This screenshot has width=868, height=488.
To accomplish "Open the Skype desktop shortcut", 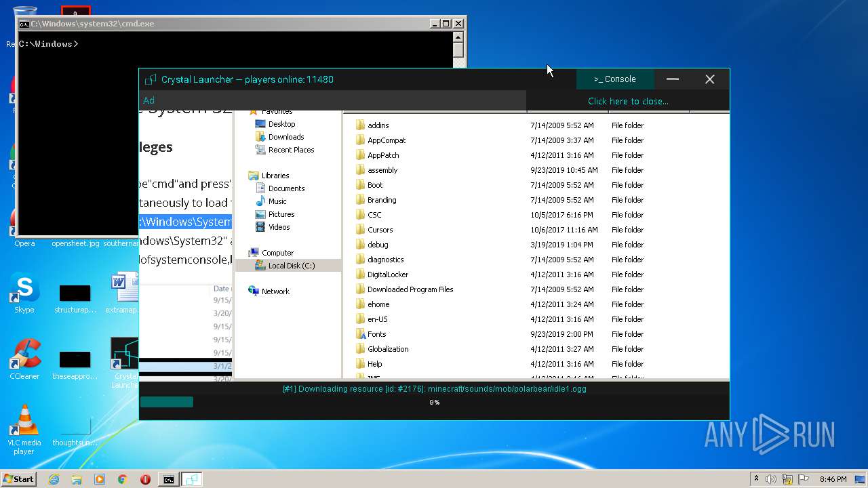I will [x=24, y=293].
